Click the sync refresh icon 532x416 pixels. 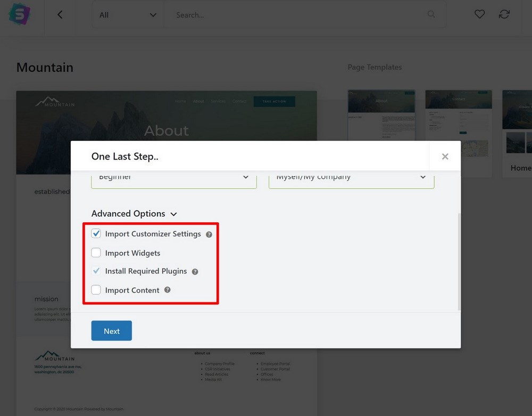pos(504,14)
